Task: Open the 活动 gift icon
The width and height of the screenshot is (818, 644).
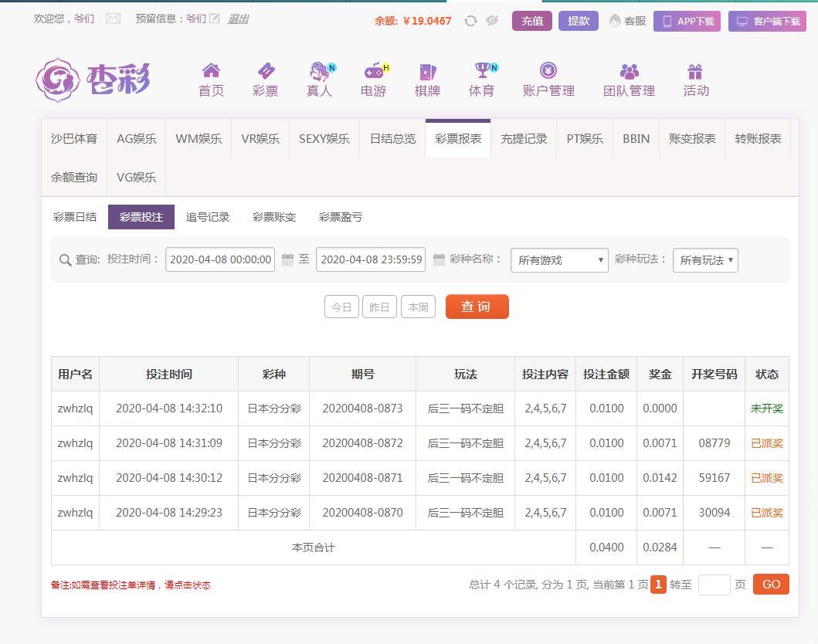Action: tap(695, 72)
